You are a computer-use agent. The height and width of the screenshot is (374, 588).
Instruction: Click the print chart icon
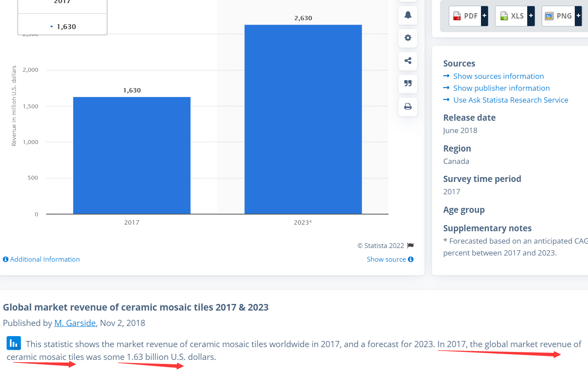click(x=408, y=107)
